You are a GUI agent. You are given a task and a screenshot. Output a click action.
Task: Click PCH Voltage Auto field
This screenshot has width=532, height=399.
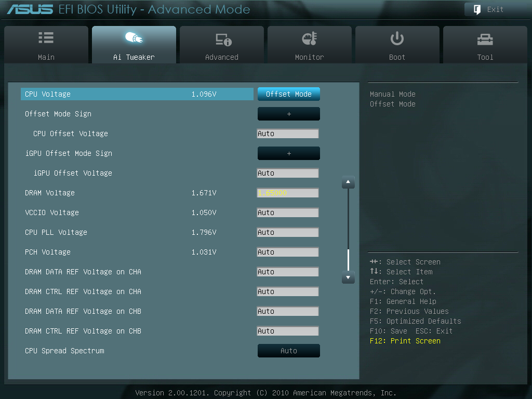[288, 252]
